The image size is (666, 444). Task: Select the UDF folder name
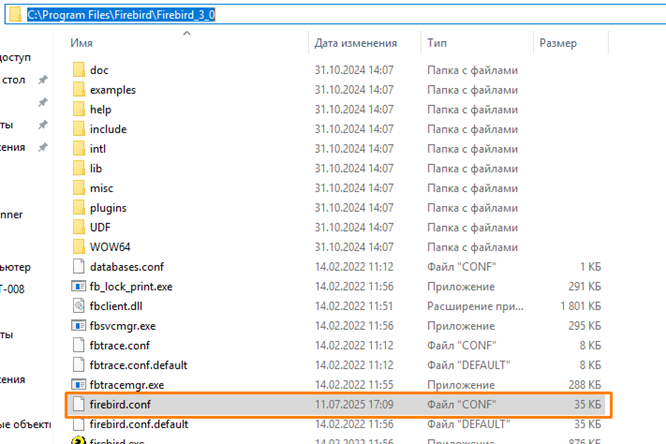pos(101,227)
